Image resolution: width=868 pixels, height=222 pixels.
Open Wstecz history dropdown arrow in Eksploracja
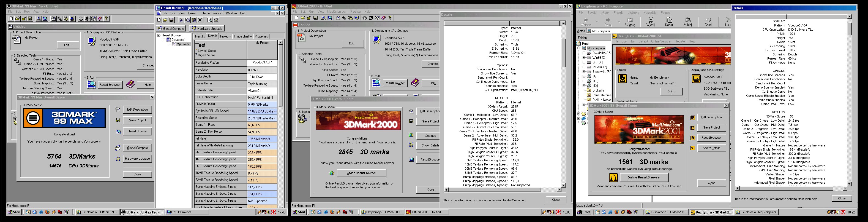[597, 22]
